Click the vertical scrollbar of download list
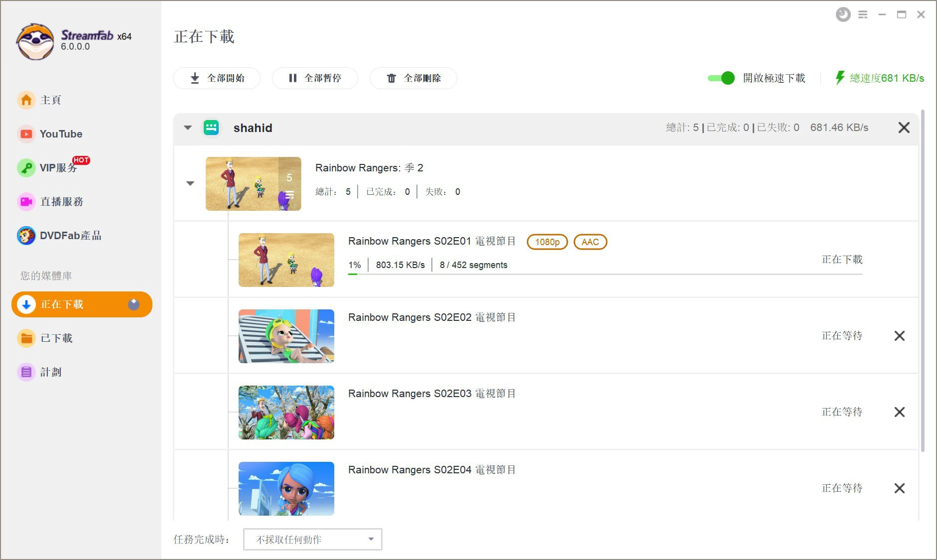Image resolution: width=937 pixels, height=560 pixels. click(923, 281)
